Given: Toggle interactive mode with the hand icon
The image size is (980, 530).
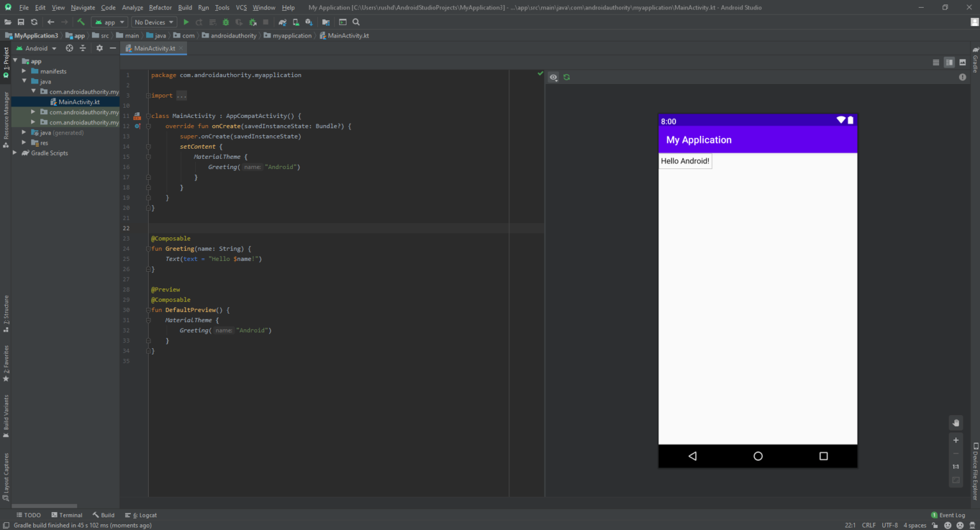Looking at the screenshot, I should coord(956,423).
